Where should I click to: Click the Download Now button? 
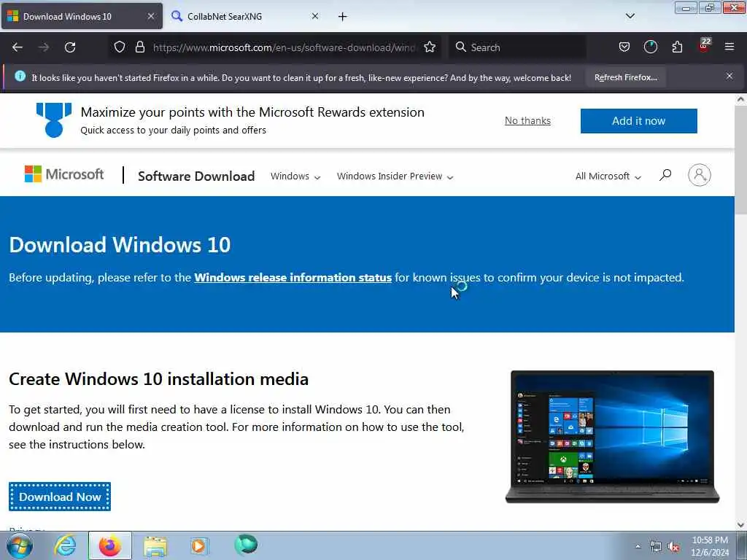(x=60, y=497)
